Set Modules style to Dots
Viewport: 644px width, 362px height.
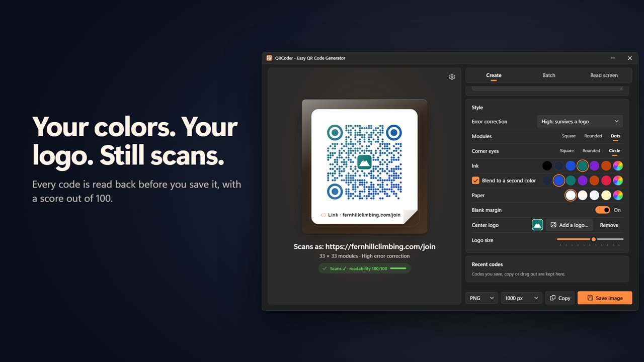pos(615,136)
